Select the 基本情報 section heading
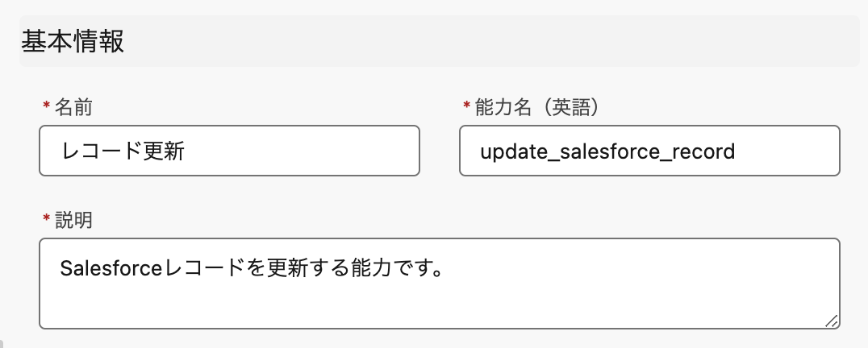The height and width of the screenshot is (348, 868). [73, 41]
